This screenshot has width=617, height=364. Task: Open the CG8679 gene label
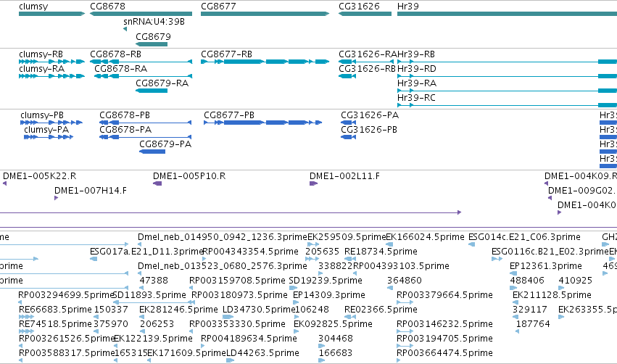coord(153,36)
